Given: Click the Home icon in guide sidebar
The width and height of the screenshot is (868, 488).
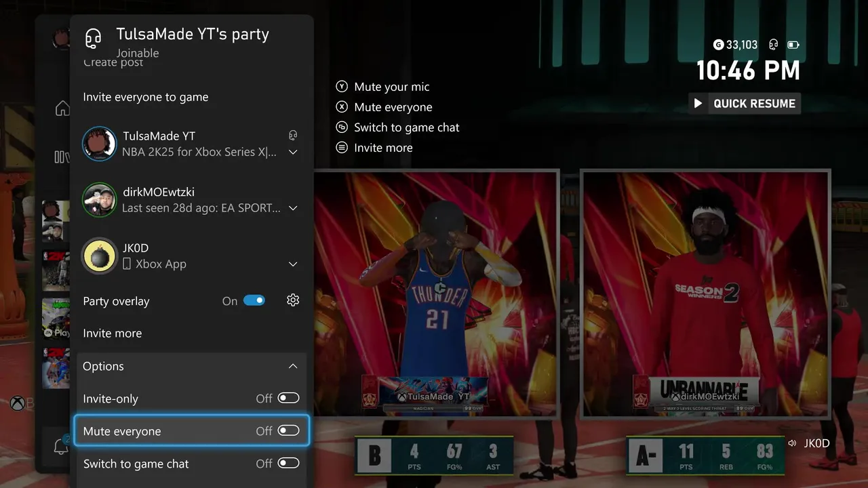Looking at the screenshot, I should point(62,108).
